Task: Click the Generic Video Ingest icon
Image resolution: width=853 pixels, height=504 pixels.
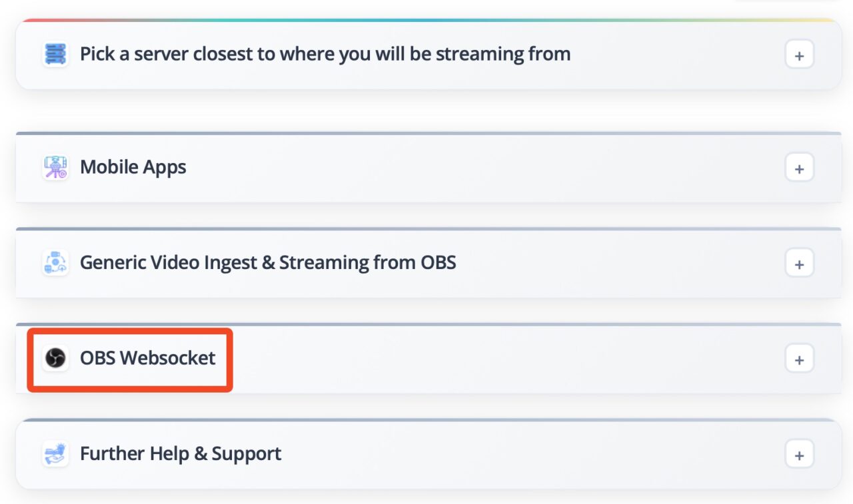Action: [x=55, y=263]
